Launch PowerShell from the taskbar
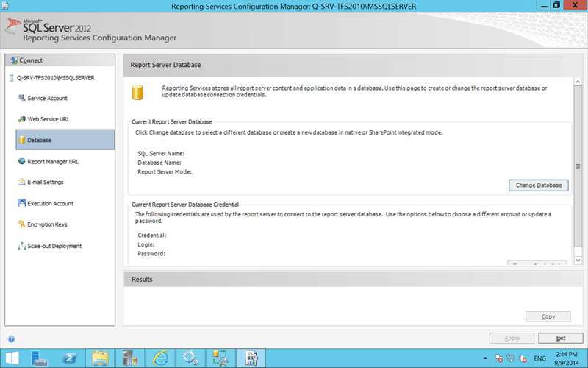588x368 pixels. point(70,358)
